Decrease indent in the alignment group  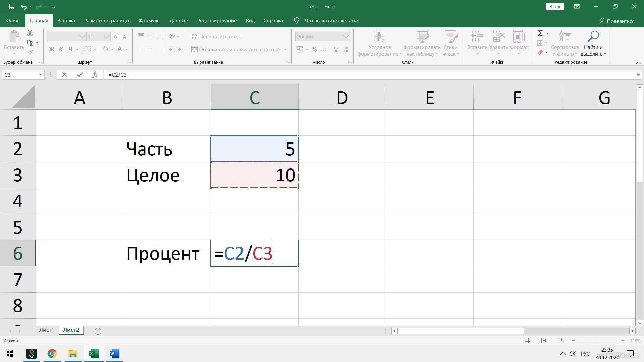(172, 49)
